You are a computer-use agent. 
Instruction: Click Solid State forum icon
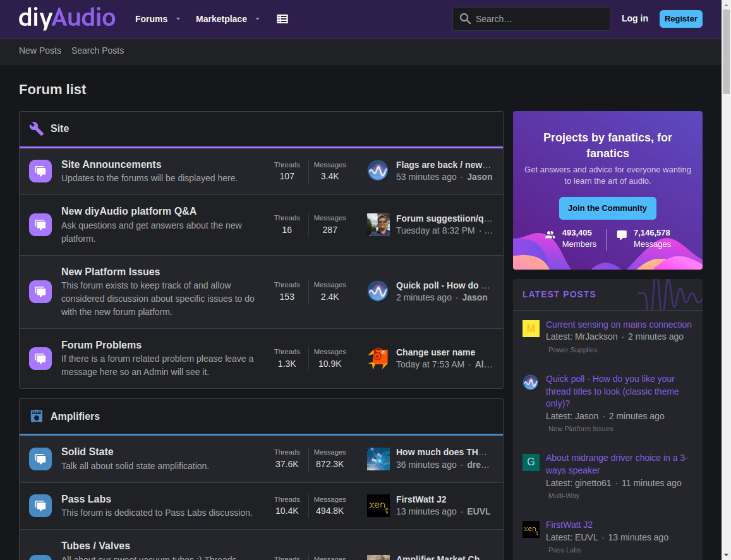[x=40, y=459]
